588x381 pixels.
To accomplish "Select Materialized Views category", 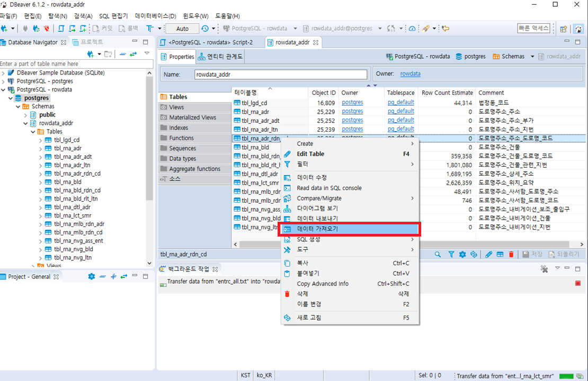I will point(195,117).
